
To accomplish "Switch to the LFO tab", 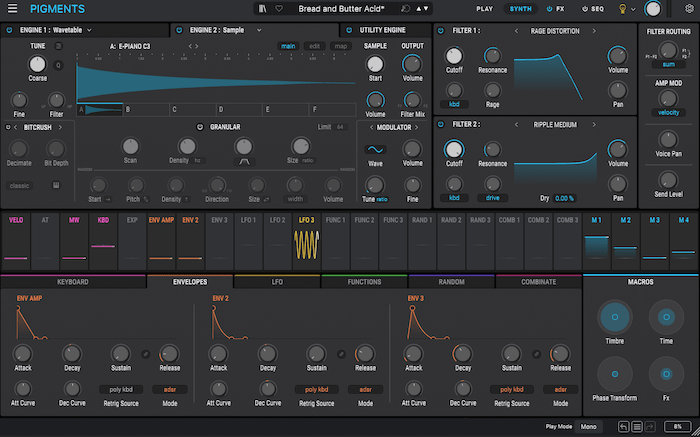I will (277, 282).
